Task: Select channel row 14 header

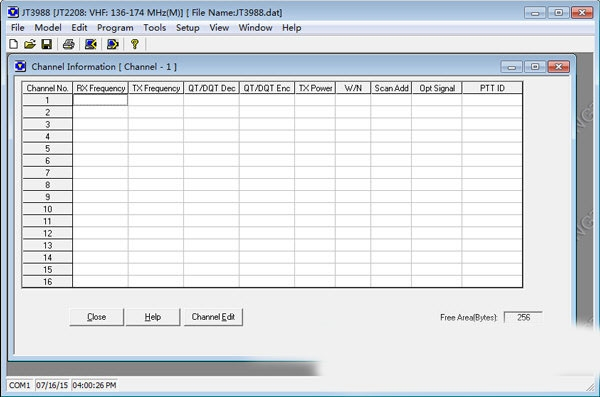Action: tap(47, 258)
